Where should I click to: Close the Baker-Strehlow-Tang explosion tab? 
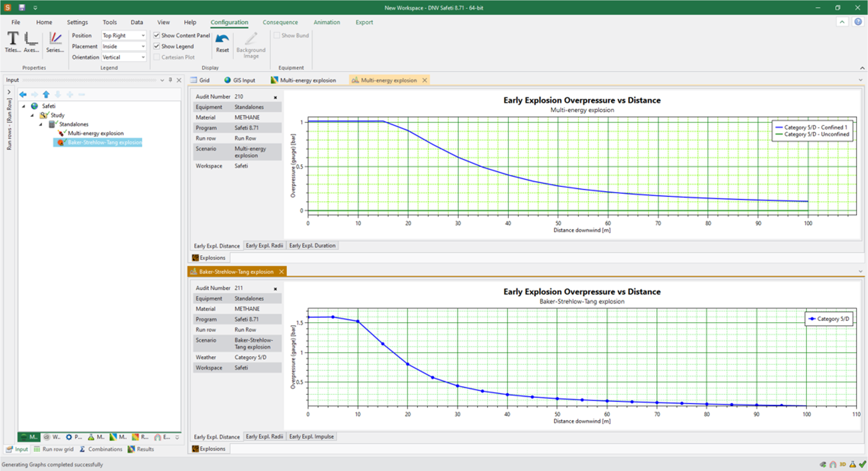pyautogui.click(x=282, y=272)
